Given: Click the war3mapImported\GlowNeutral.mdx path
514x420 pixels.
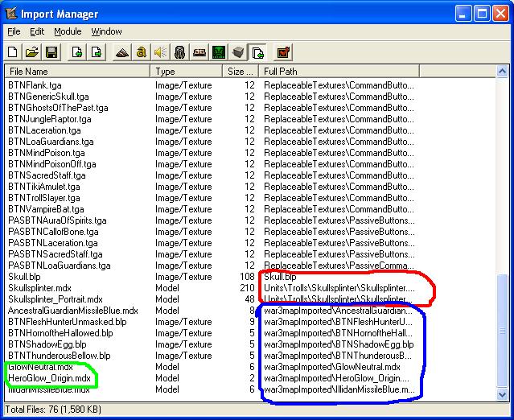Looking at the screenshot, I should (332, 367).
